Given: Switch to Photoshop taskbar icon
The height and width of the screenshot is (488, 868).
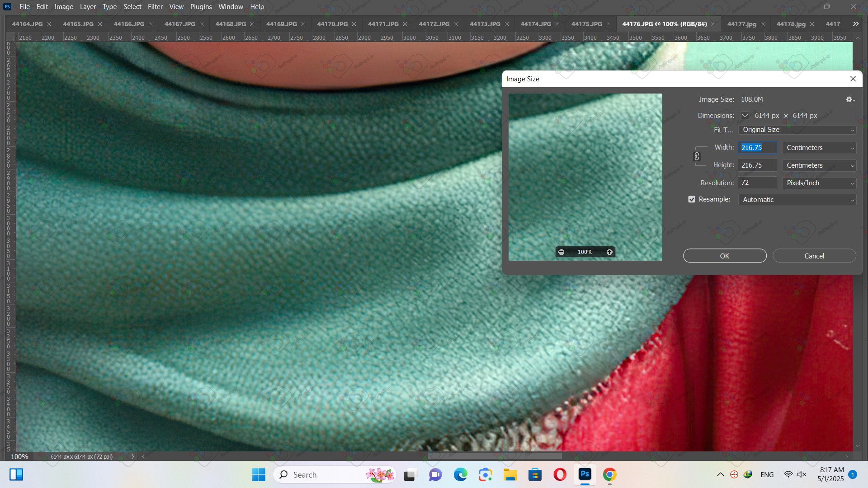Looking at the screenshot, I should [x=585, y=474].
